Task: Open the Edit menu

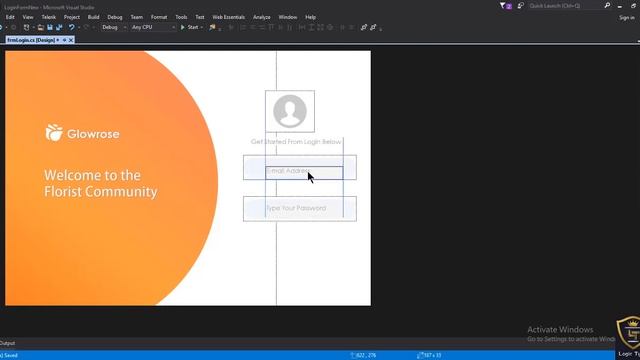Action: (x=10, y=17)
